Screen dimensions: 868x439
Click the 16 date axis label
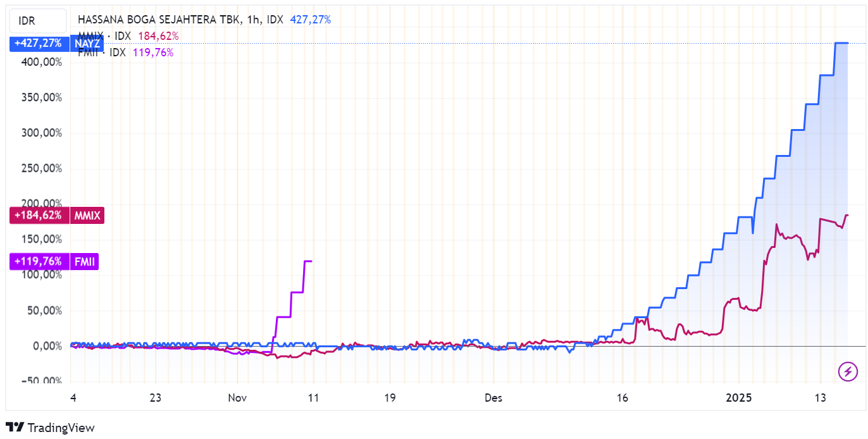click(x=623, y=398)
